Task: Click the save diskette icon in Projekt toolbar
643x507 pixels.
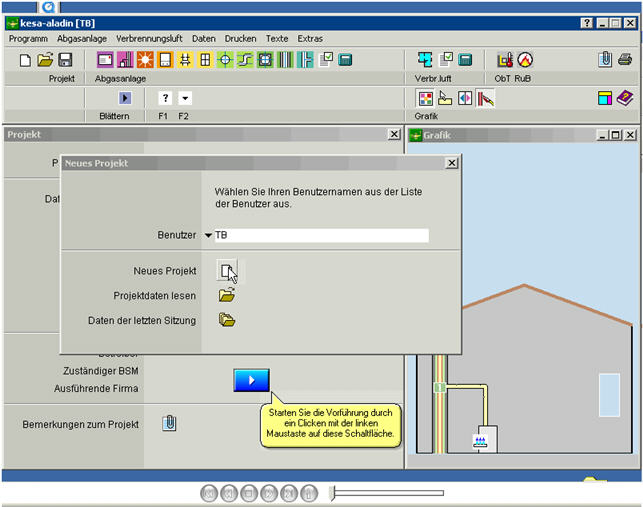Action: click(65, 60)
